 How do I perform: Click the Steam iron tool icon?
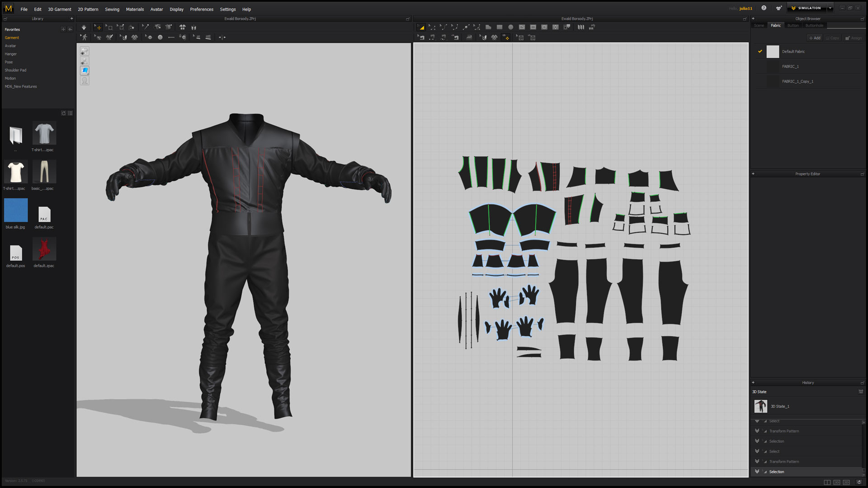coord(469,38)
